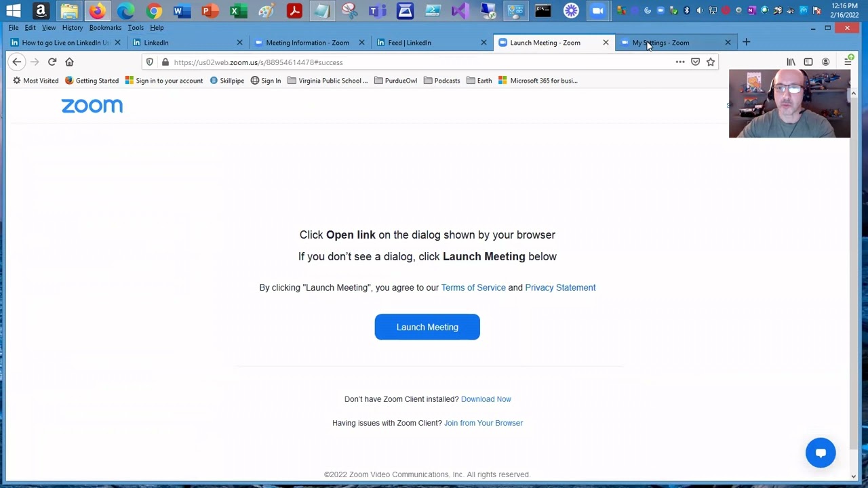Open the Terms of Service link
868x488 pixels.
pyautogui.click(x=473, y=287)
